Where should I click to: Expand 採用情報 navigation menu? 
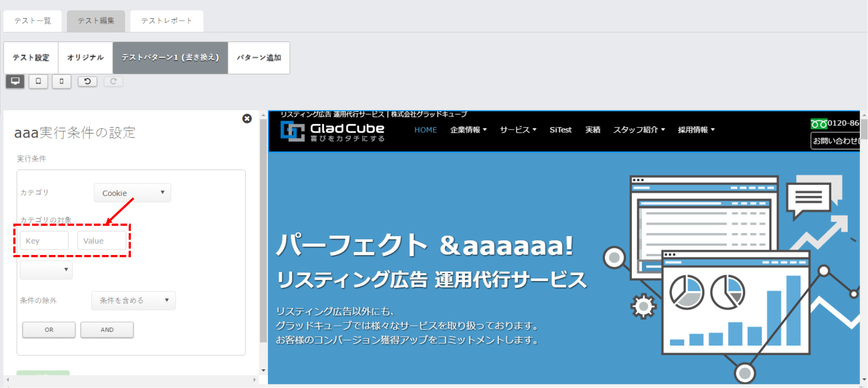[696, 130]
